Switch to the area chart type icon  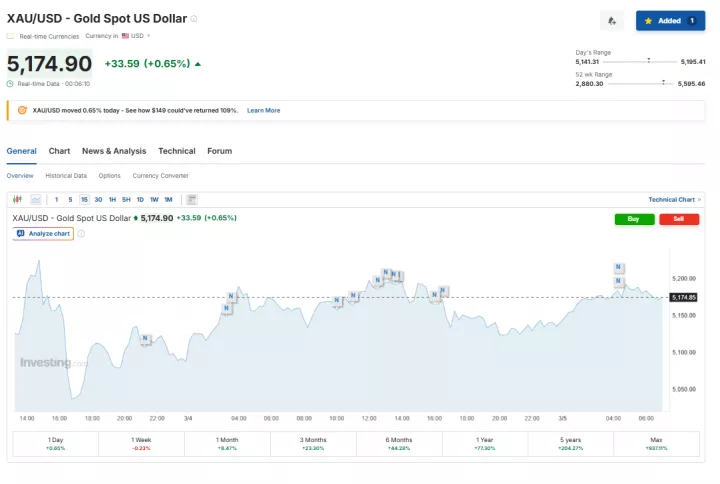pyautogui.click(x=36, y=199)
